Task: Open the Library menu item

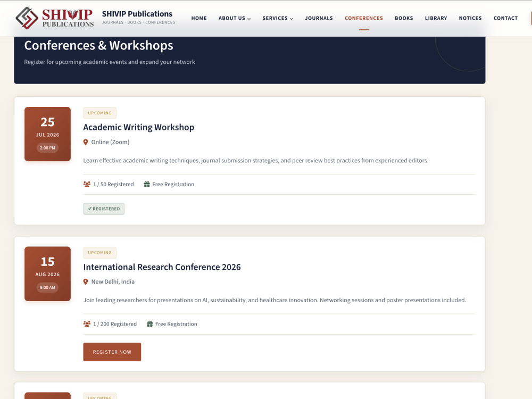Action: [x=436, y=18]
